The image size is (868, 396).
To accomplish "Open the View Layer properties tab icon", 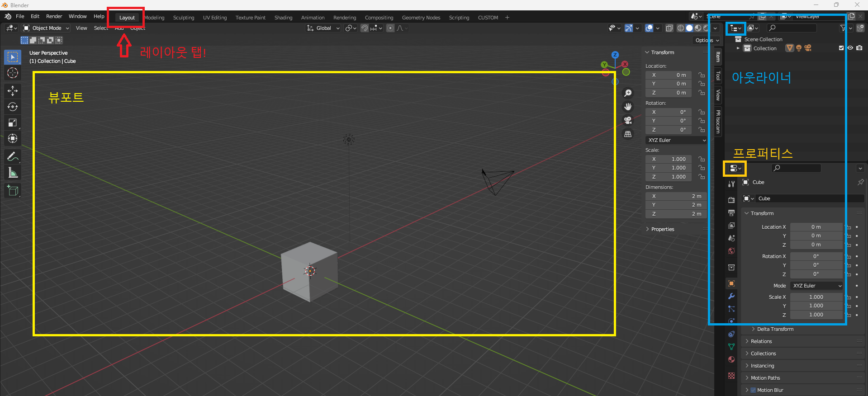I will 731,225.
